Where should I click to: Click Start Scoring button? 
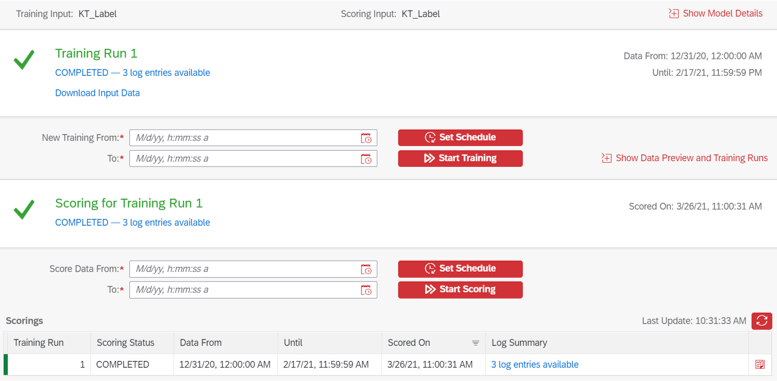coord(460,290)
